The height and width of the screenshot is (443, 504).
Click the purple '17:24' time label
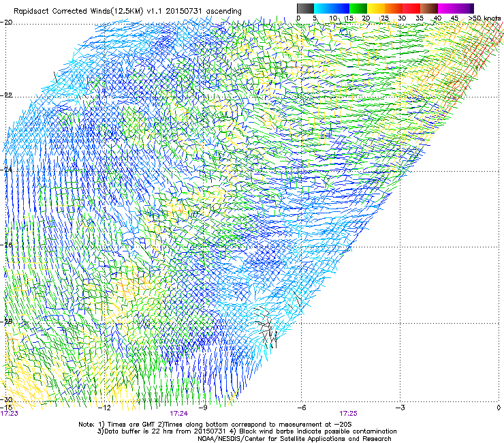(179, 414)
